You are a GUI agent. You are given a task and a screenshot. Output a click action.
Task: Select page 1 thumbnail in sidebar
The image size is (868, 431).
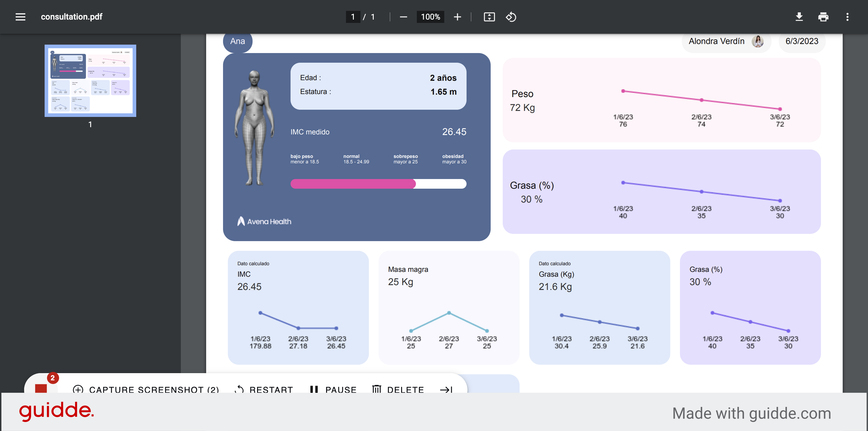tap(90, 81)
